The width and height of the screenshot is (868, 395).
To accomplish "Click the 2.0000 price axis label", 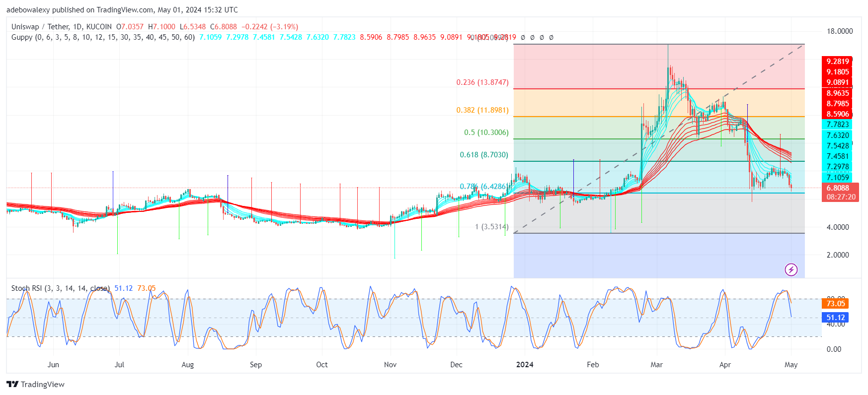I will click(838, 255).
